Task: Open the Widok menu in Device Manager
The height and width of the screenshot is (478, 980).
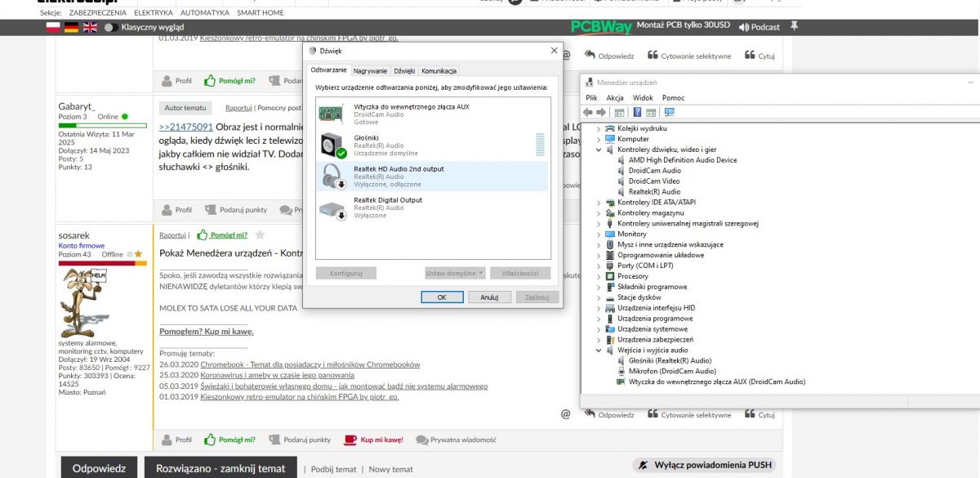Action: [643, 97]
